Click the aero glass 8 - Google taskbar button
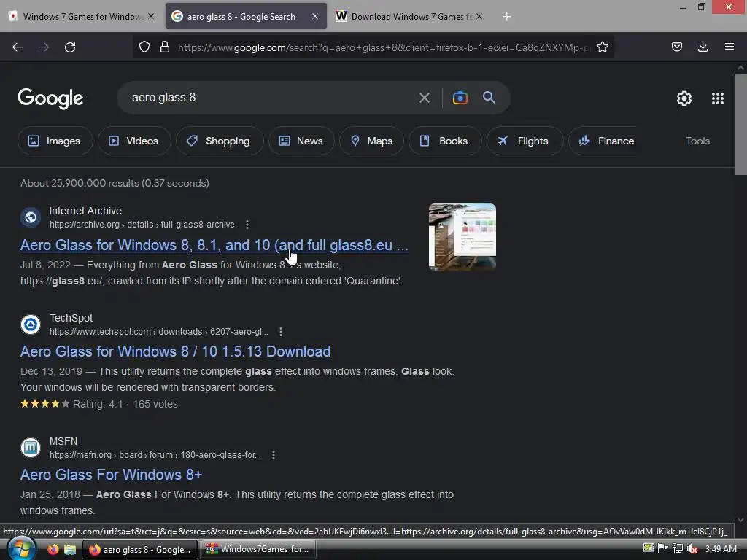The image size is (747, 560). (x=140, y=549)
